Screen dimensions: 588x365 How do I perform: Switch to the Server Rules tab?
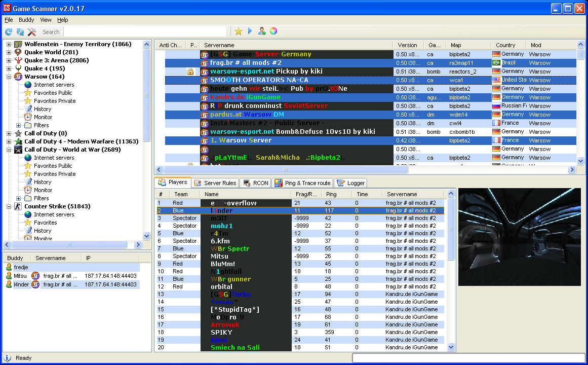click(215, 183)
